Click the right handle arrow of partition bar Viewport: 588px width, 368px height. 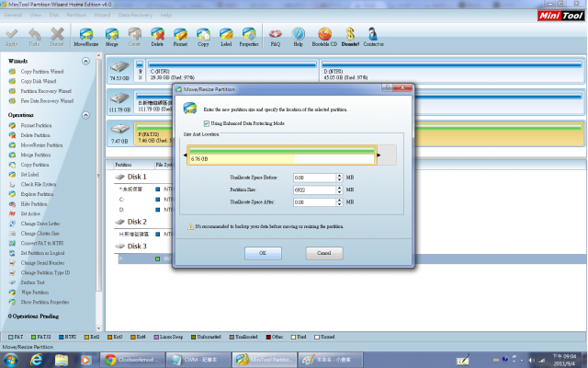point(379,155)
